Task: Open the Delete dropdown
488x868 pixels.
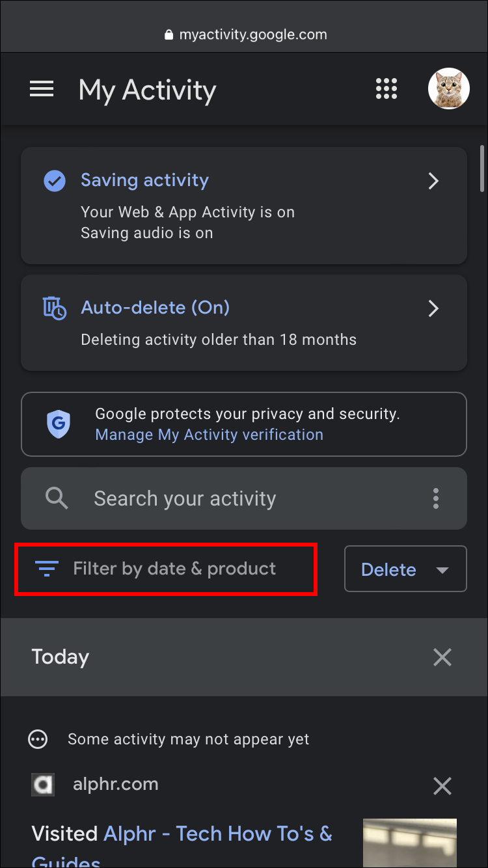Action: pyautogui.click(x=405, y=569)
